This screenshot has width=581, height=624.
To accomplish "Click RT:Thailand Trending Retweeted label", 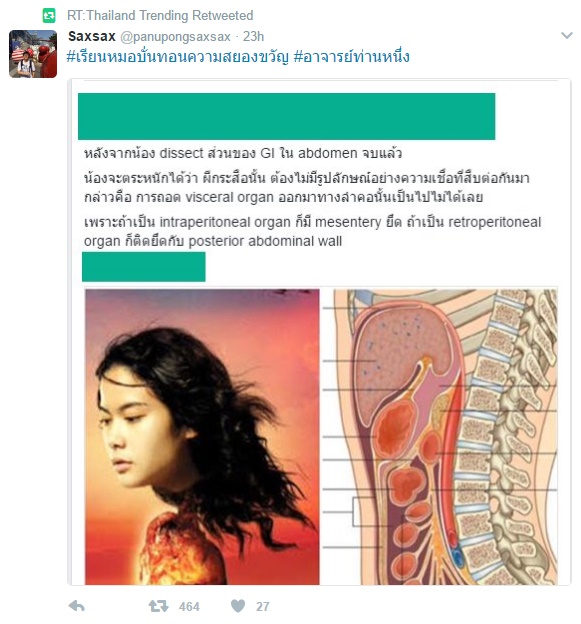I will click(160, 16).
